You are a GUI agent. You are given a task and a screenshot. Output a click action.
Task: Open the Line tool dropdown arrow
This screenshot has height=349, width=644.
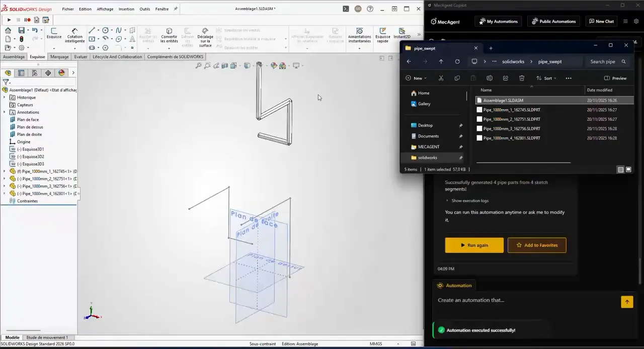[98, 31]
